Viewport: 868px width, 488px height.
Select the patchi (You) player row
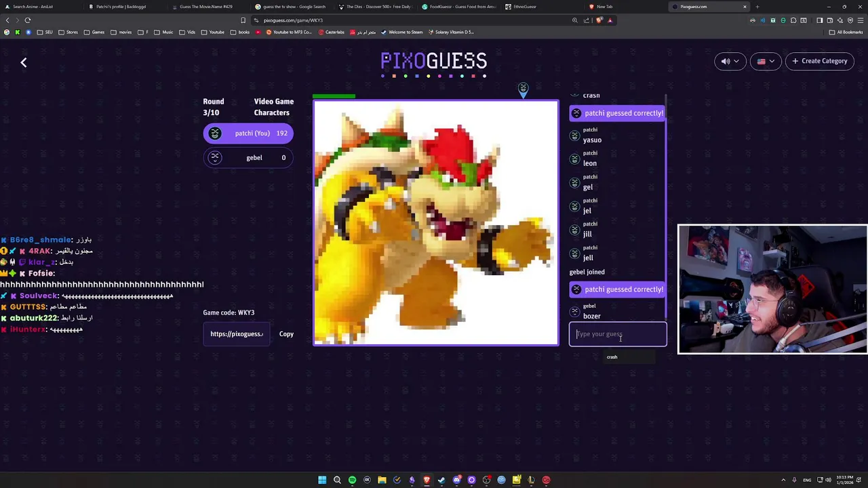(248, 134)
